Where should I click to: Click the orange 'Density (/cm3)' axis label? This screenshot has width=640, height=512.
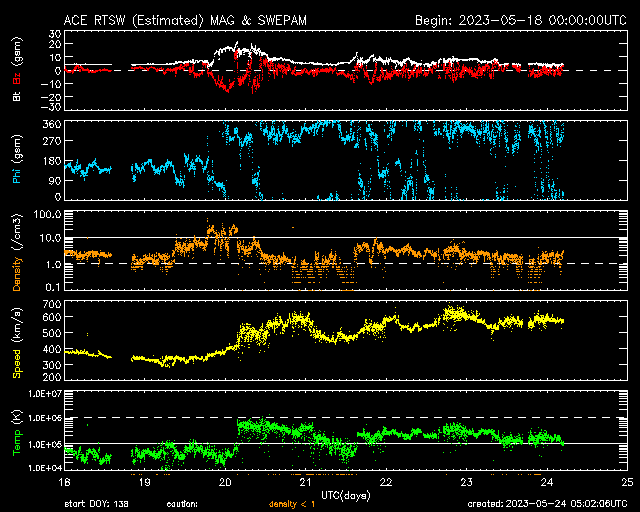click(17, 252)
